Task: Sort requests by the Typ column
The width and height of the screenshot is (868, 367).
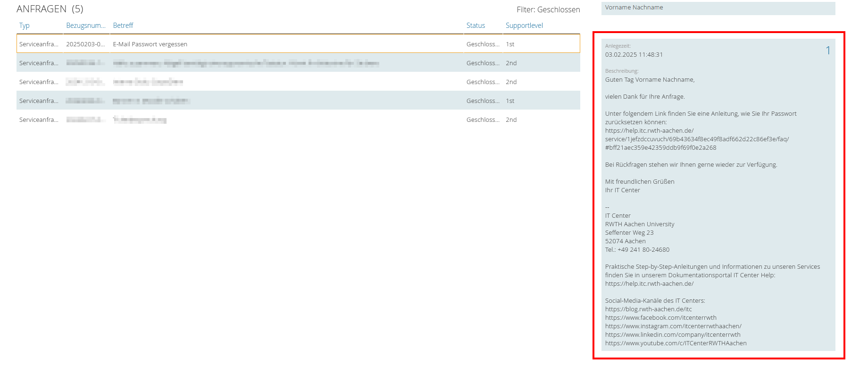Action: [x=25, y=26]
